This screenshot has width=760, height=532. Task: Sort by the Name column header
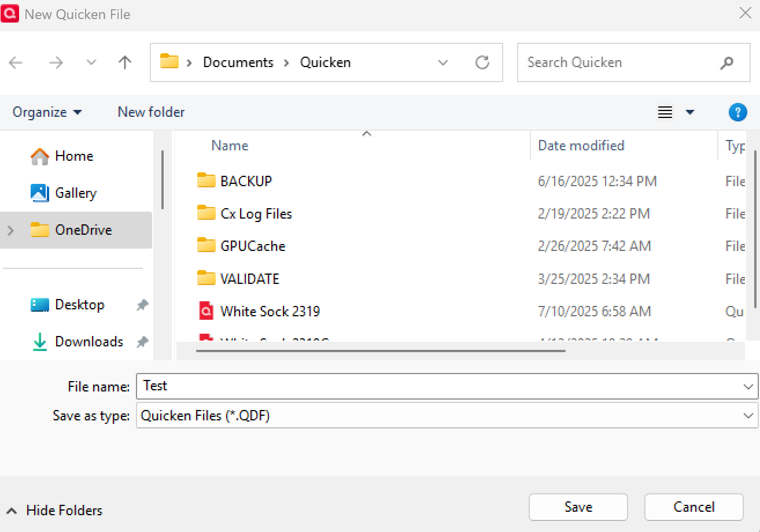pos(230,146)
